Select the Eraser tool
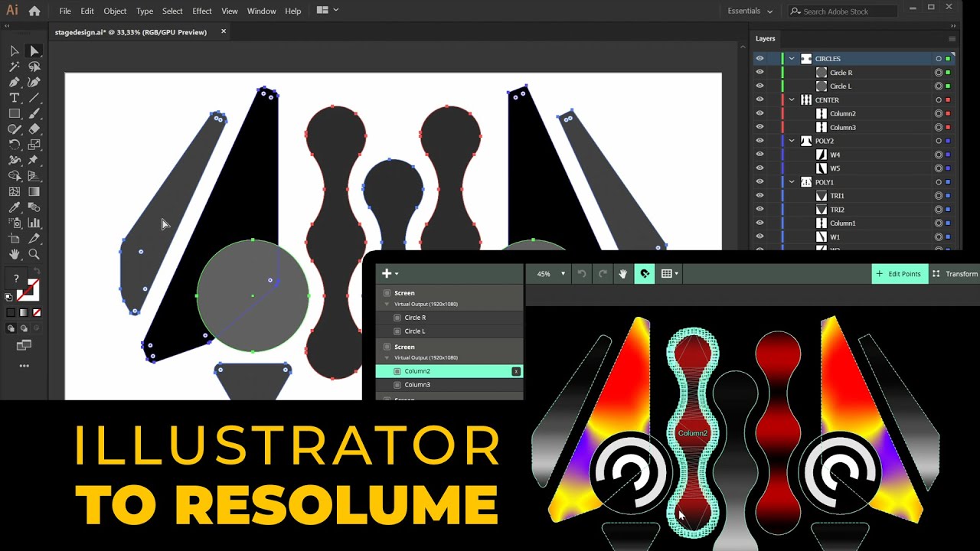980x551 pixels. pyautogui.click(x=34, y=129)
